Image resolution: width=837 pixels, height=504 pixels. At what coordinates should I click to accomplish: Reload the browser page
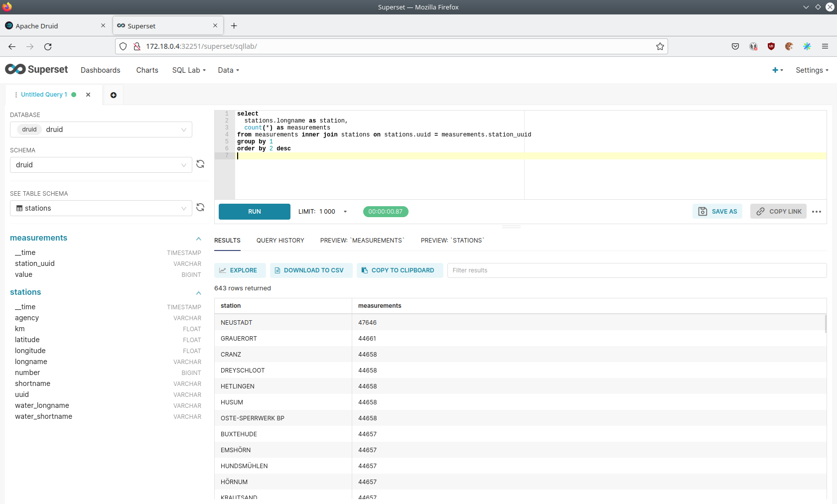click(48, 46)
